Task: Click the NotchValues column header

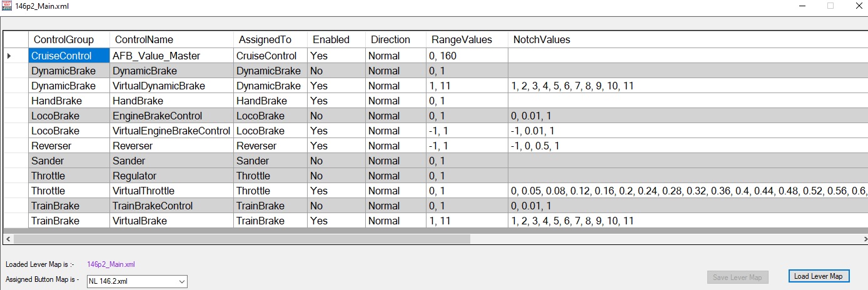Action: coord(542,39)
